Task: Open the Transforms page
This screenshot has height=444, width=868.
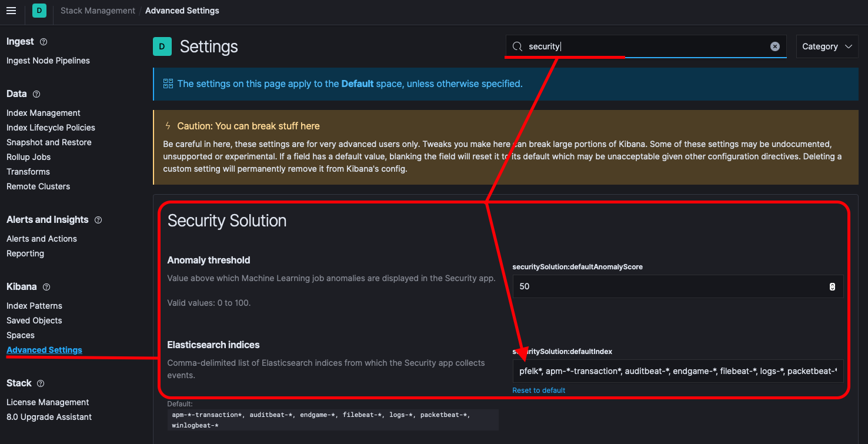Action: pyautogui.click(x=28, y=172)
